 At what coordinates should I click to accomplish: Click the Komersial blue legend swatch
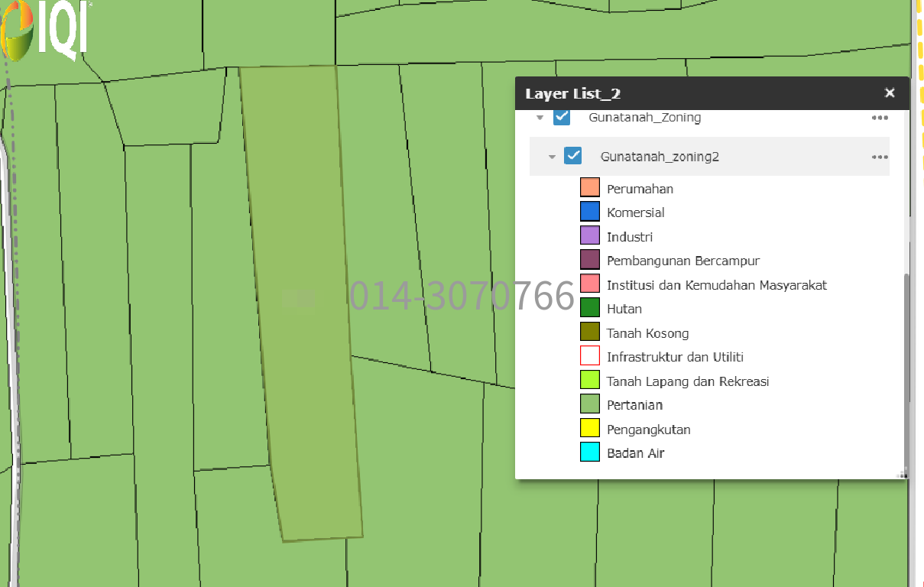click(589, 212)
